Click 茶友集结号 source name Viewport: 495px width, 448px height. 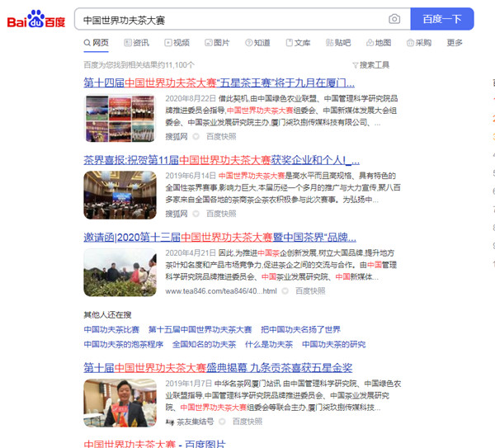(195, 422)
